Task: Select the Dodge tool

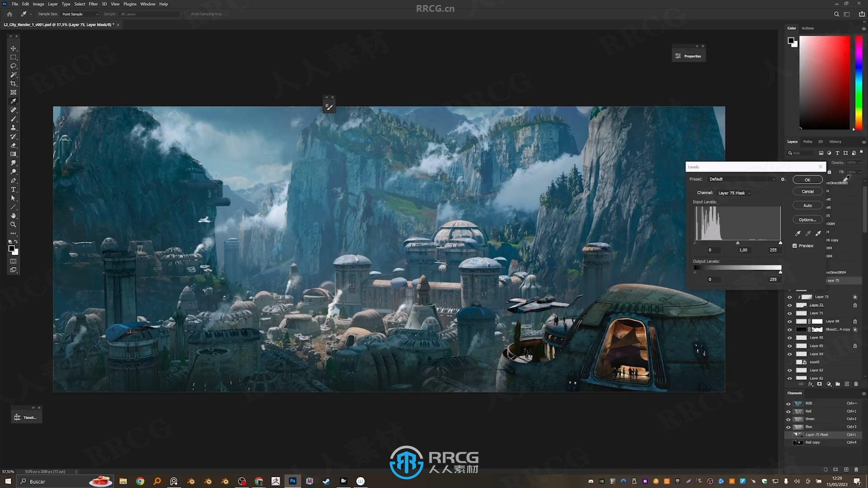Action: coord(13,172)
